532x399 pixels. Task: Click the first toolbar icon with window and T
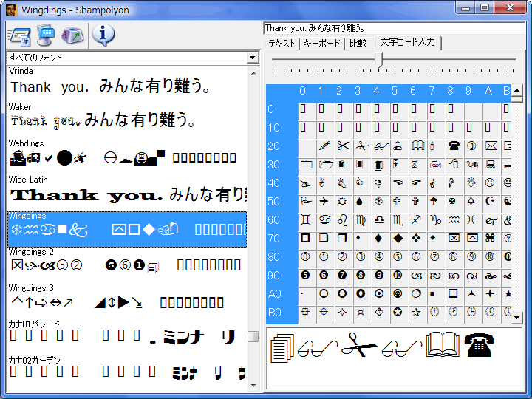point(21,35)
